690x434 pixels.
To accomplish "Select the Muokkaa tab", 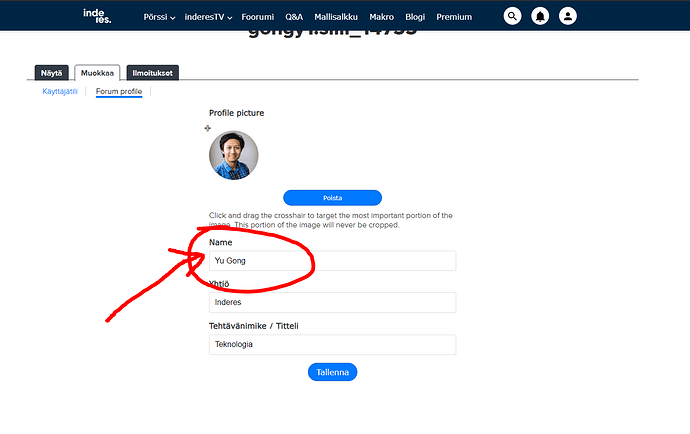I will pyautogui.click(x=97, y=73).
